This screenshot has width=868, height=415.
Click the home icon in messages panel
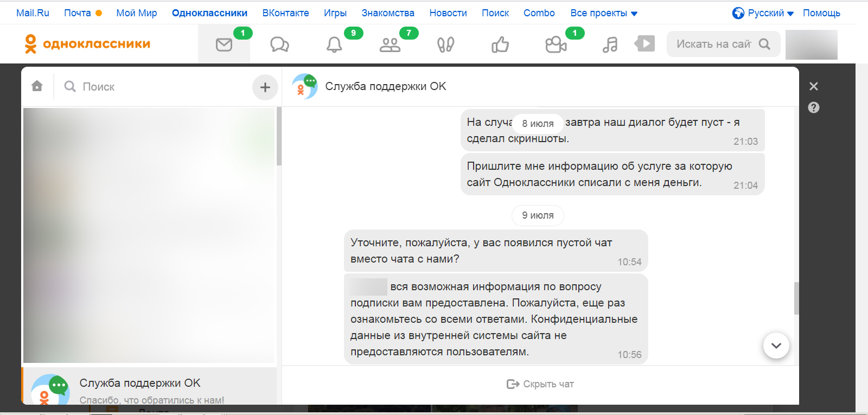(37, 86)
